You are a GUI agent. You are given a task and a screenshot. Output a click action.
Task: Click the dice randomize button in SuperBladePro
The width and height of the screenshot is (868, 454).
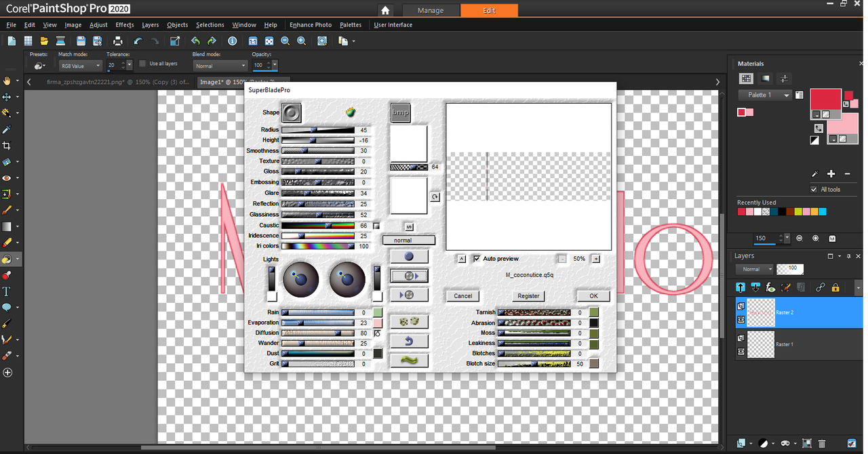409,322
